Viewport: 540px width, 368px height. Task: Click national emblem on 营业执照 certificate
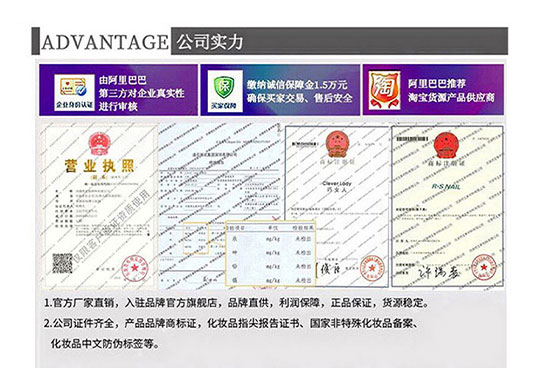pos(99,144)
